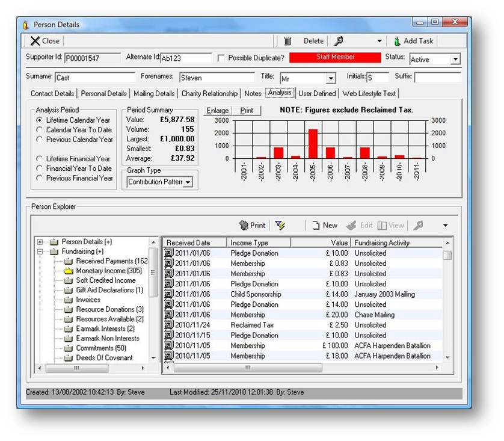Image resolution: width=504 pixels, height=441 pixels.
Task: Click the Close X icon
Action: [x=35, y=41]
